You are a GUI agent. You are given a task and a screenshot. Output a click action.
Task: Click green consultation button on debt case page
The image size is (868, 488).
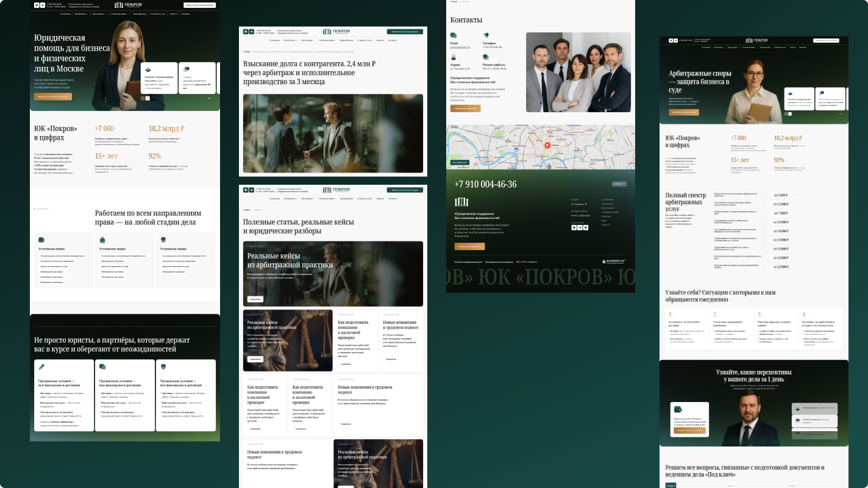coord(405,32)
